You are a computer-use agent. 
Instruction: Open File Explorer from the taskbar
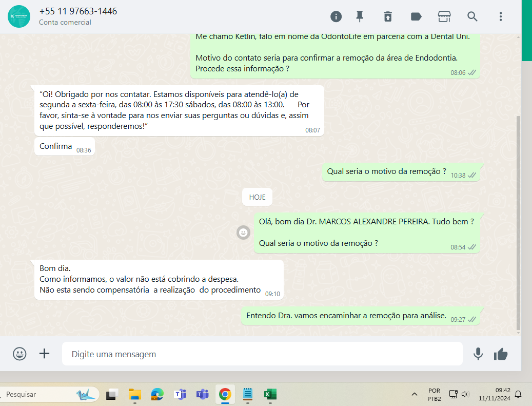[135, 394]
